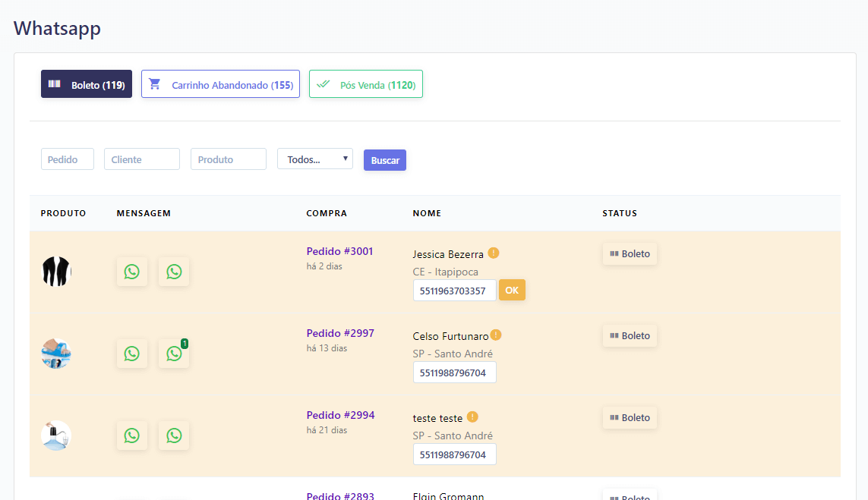The image size is (868, 500).
Task: Open product thumbnail for Pedido #2994
Action: coord(56,436)
